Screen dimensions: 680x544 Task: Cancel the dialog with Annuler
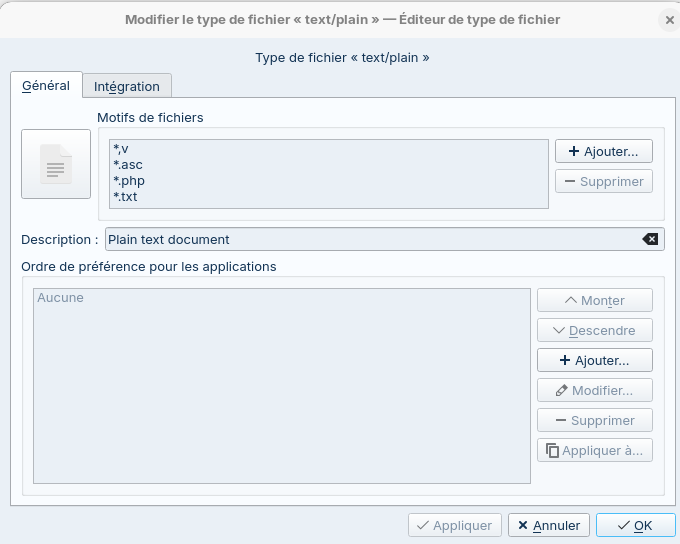[x=549, y=525]
